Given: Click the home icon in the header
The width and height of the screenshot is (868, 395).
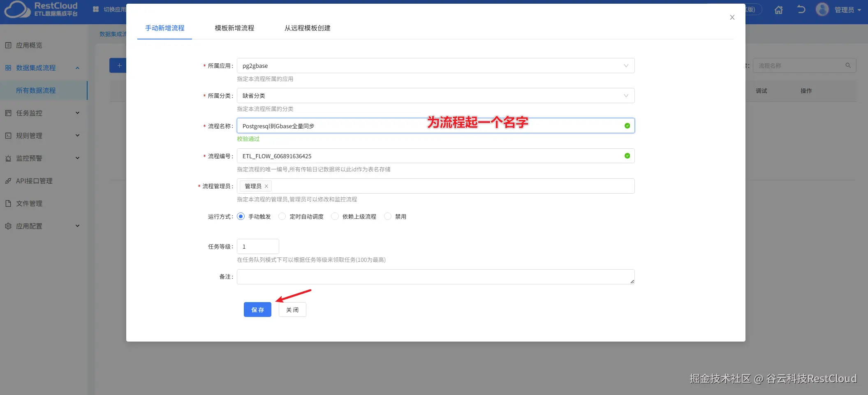Looking at the screenshot, I should coord(778,9).
